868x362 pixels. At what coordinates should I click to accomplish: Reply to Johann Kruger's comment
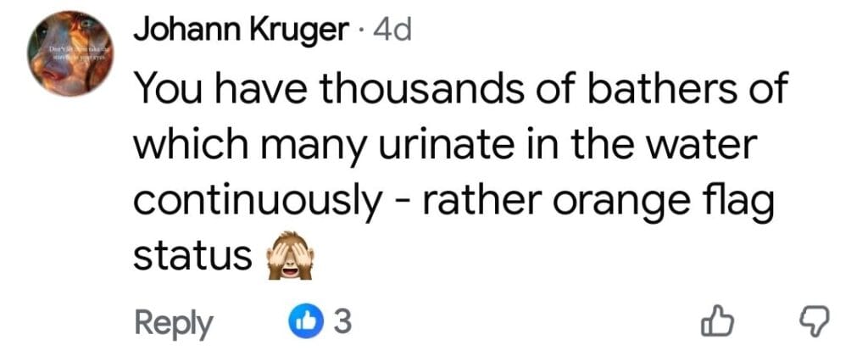[174, 322]
